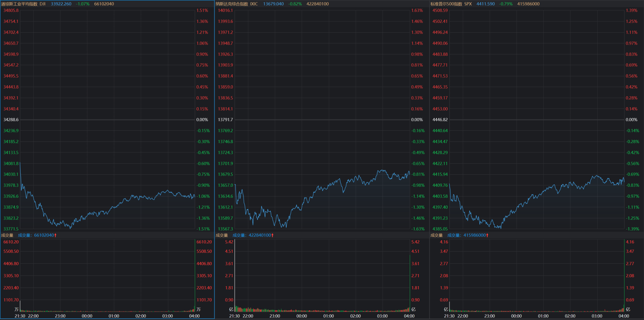
Task: Click the 23:00 time label under Nasdaq chart
Action: pos(275,316)
